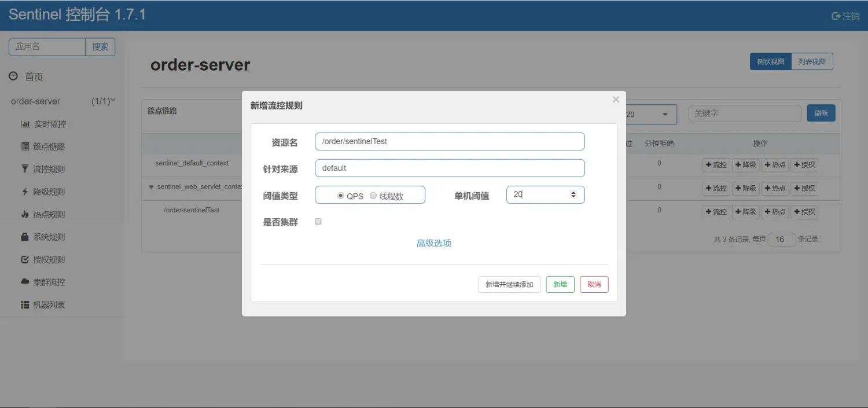868x408 pixels.
Task: Add 流控 rule for sentinel_default_context row
Action: pyautogui.click(x=716, y=165)
